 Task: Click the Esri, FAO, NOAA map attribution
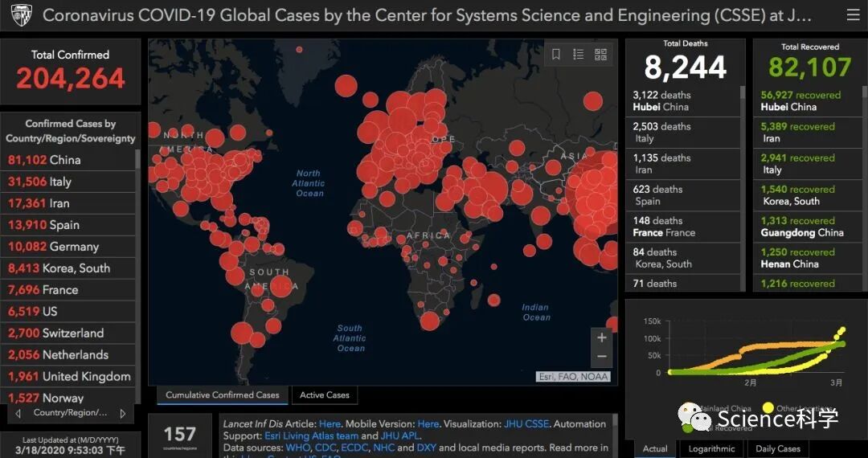click(x=574, y=377)
